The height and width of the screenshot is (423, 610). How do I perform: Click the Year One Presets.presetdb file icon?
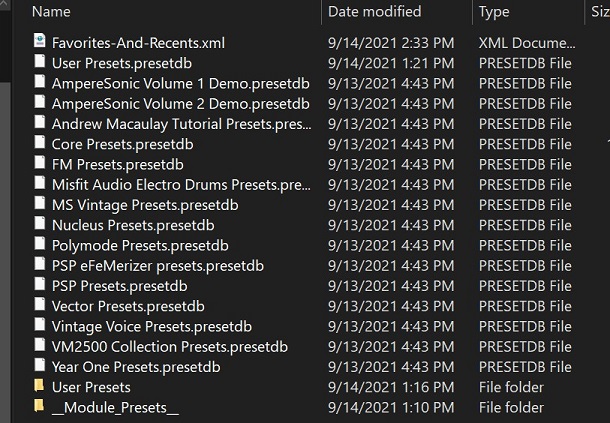coord(40,365)
